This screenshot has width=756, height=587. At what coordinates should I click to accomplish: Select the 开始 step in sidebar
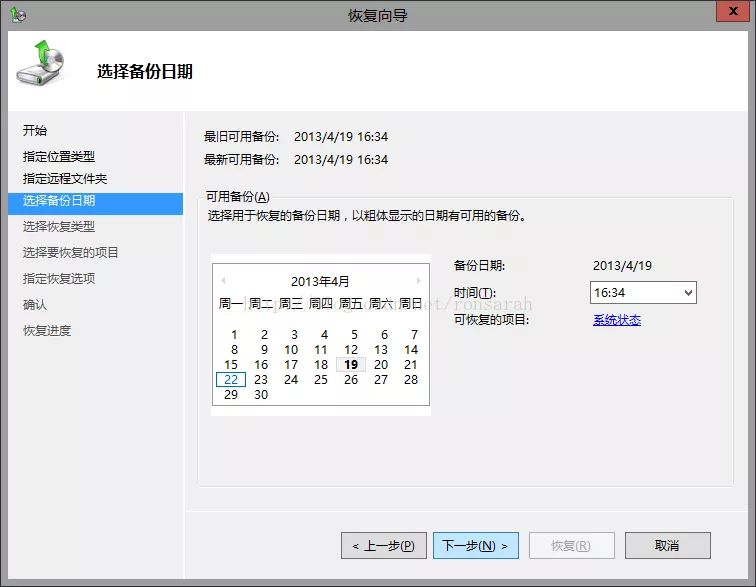coord(35,131)
